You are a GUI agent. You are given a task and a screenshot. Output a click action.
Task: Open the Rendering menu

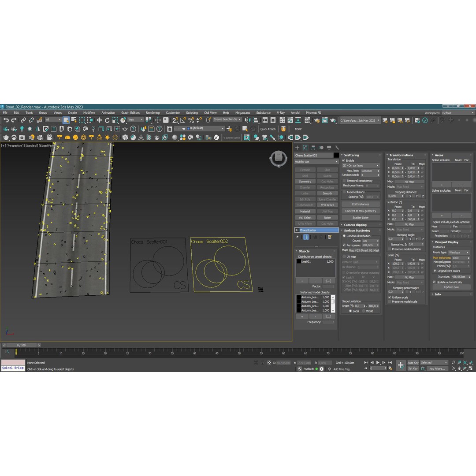[x=152, y=112]
